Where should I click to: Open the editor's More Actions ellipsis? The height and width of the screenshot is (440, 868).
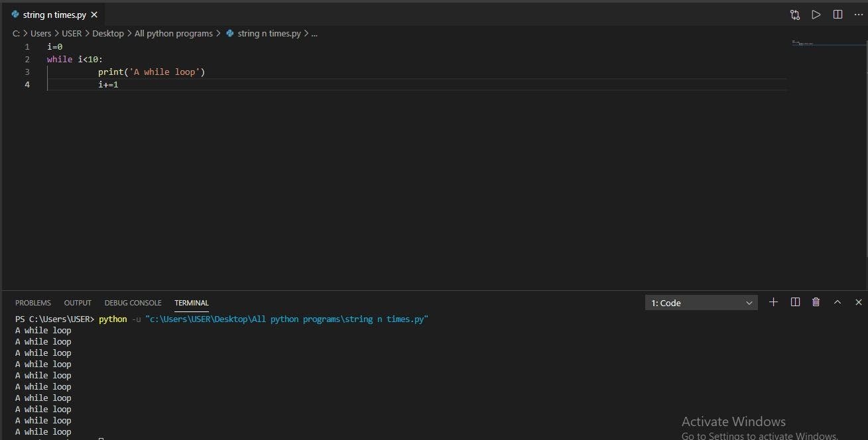(859, 15)
